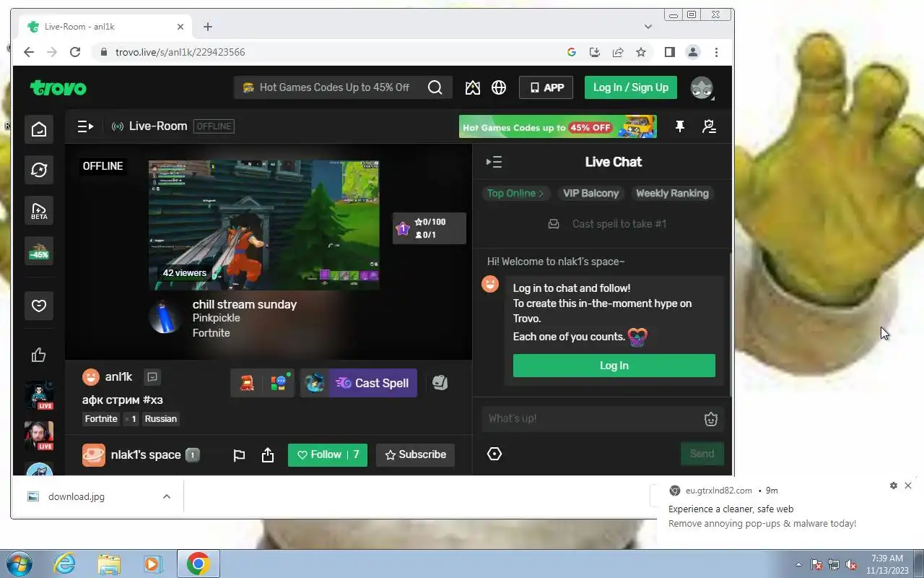Open the Discover compass icon in sidebar
The image size is (924, 578).
point(39,170)
